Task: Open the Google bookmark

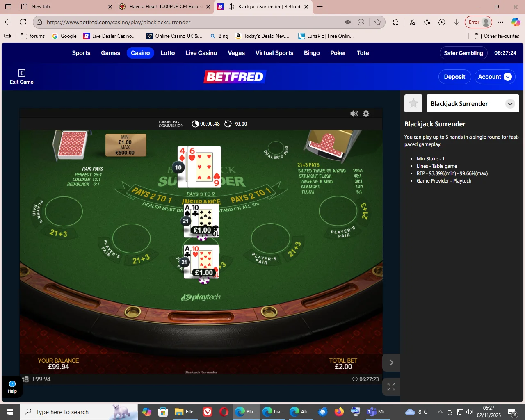Action: pyautogui.click(x=64, y=36)
